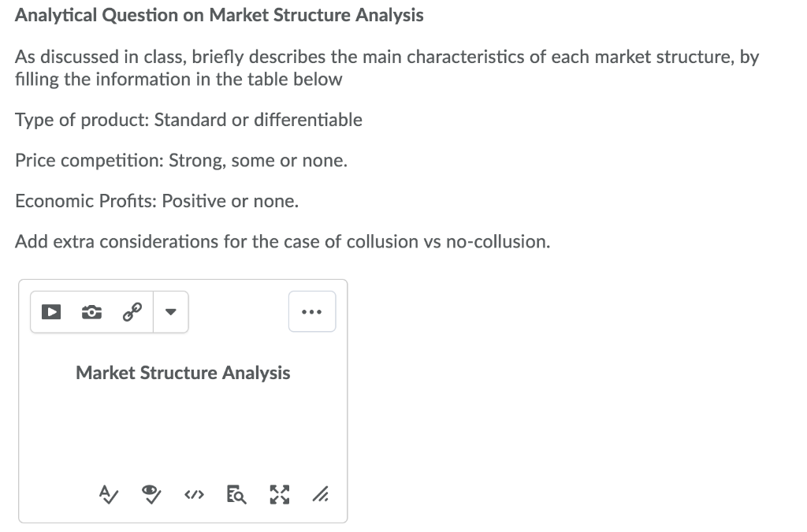This screenshot has height=532, width=807.
Task: Open the ellipsis more-actions menu
Action: (312, 311)
